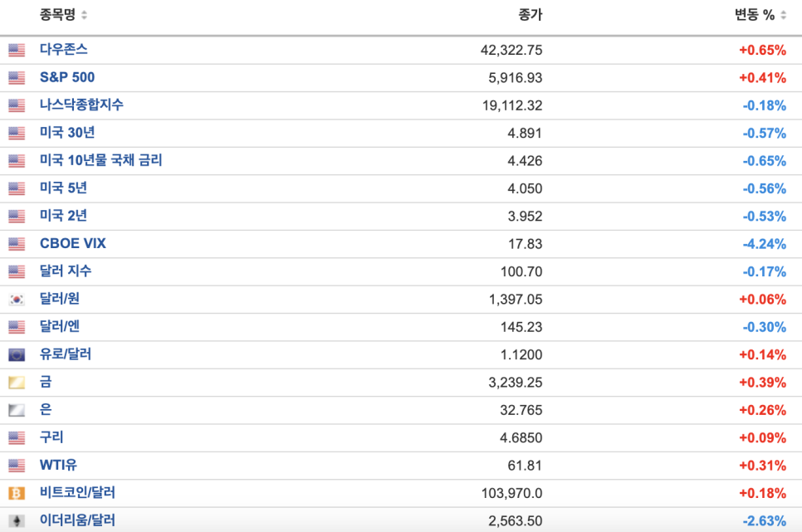Click the flag icon beside CBOE VIX
This screenshot has height=532, width=802.
pyautogui.click(x=17, y=243)
